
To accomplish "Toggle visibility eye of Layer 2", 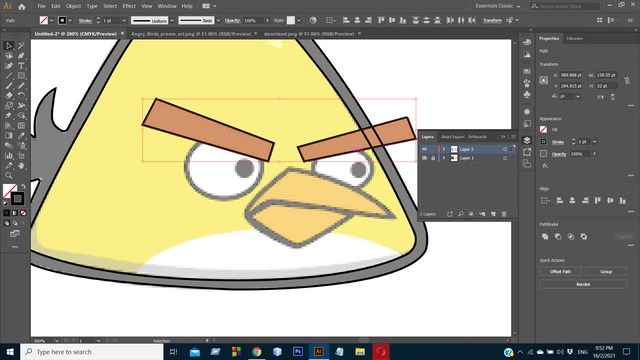I will point(424,149).
